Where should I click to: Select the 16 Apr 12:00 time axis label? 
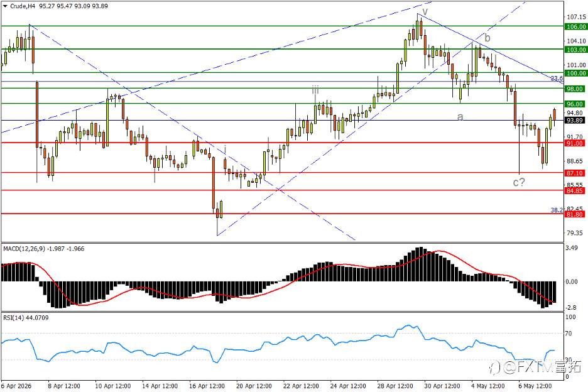coord(207,386)
